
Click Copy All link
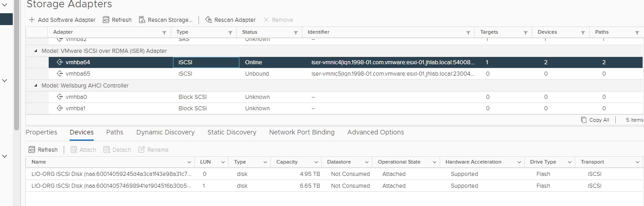coord(595,120)
